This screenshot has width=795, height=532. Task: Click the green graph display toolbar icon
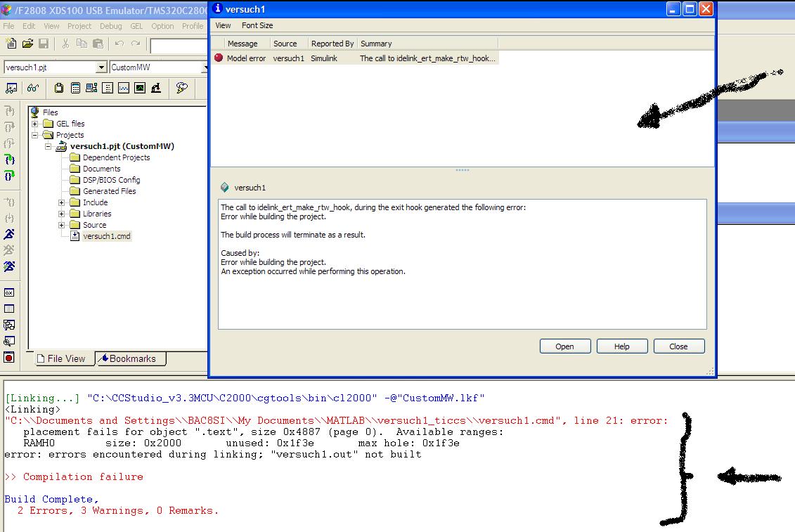coord(140,88)
